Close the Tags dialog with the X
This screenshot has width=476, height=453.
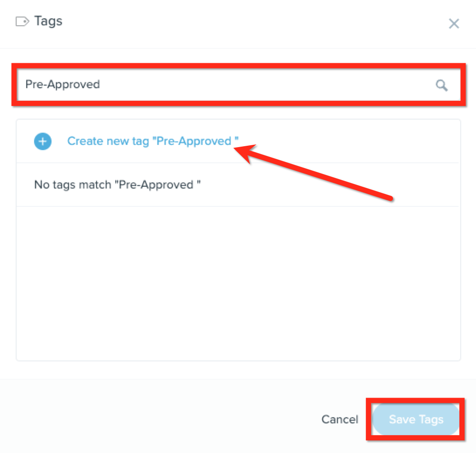[454, 24]
